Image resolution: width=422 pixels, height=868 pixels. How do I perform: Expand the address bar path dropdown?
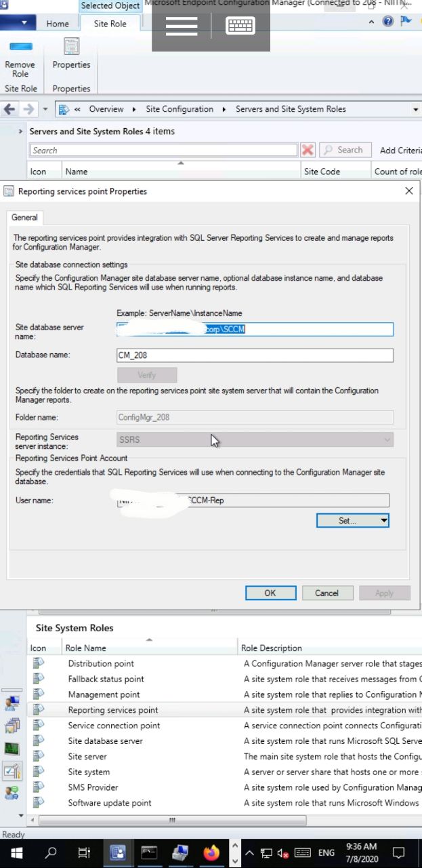415,109
